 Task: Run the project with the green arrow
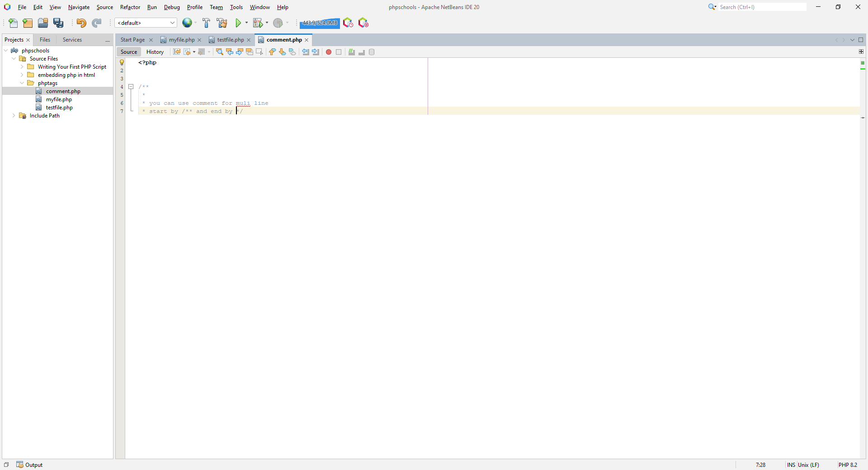click(239, 23)
